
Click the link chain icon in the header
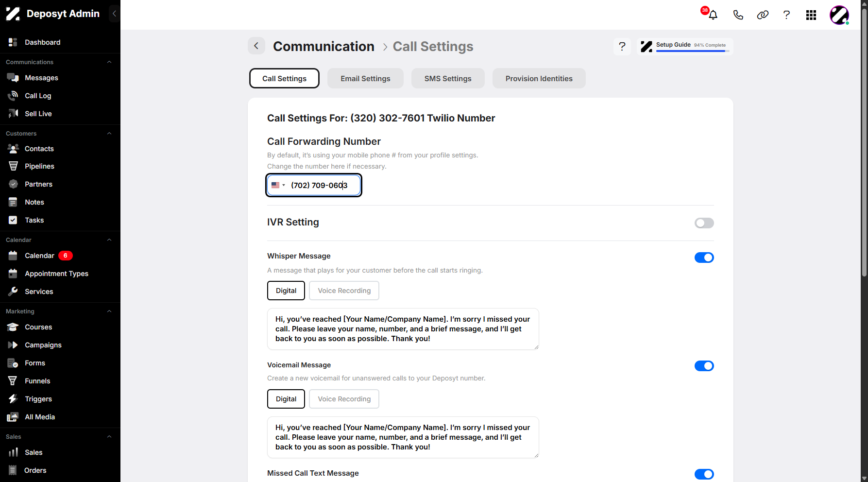point(763,15)
